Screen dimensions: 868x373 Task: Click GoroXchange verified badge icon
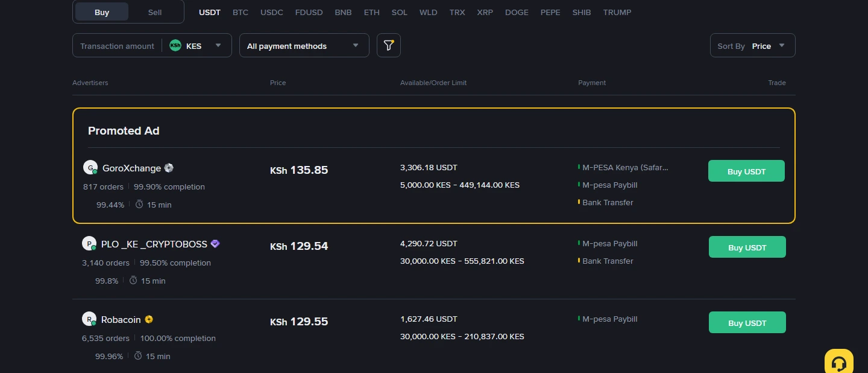(x=169, y=168)
